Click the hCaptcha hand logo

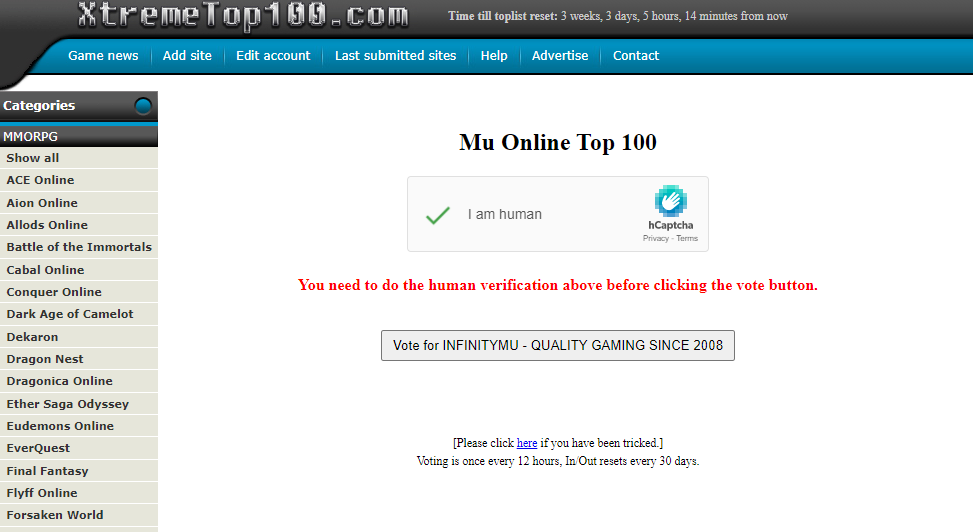tap(670, 201)
